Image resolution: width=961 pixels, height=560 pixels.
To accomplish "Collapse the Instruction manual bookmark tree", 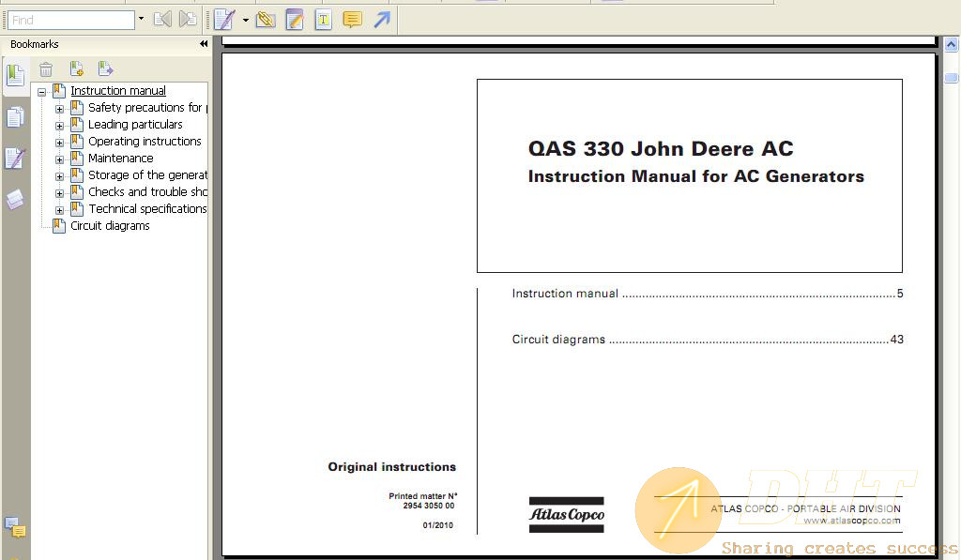I will (x=41, y=92).
